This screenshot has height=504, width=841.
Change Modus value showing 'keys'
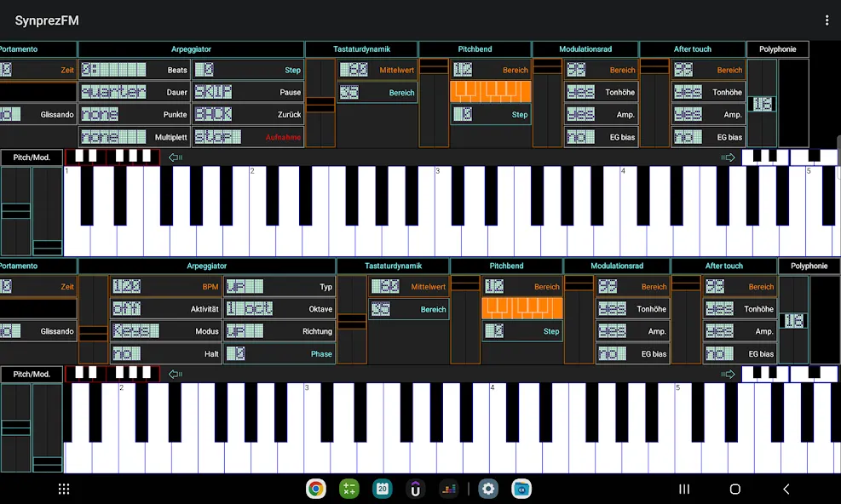tap(166, 331)
